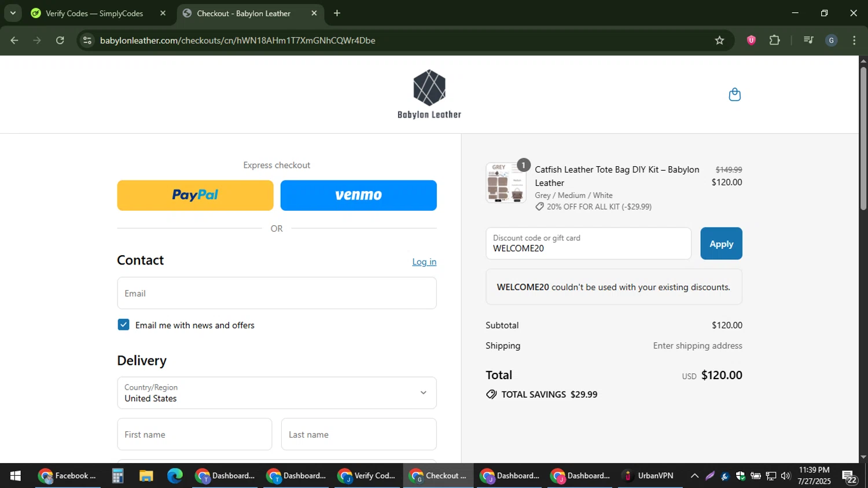The width and height of the screenshot is (868, 488).
Task: Click the Total $120.00 amount
Action: click(x=722, y=375)
